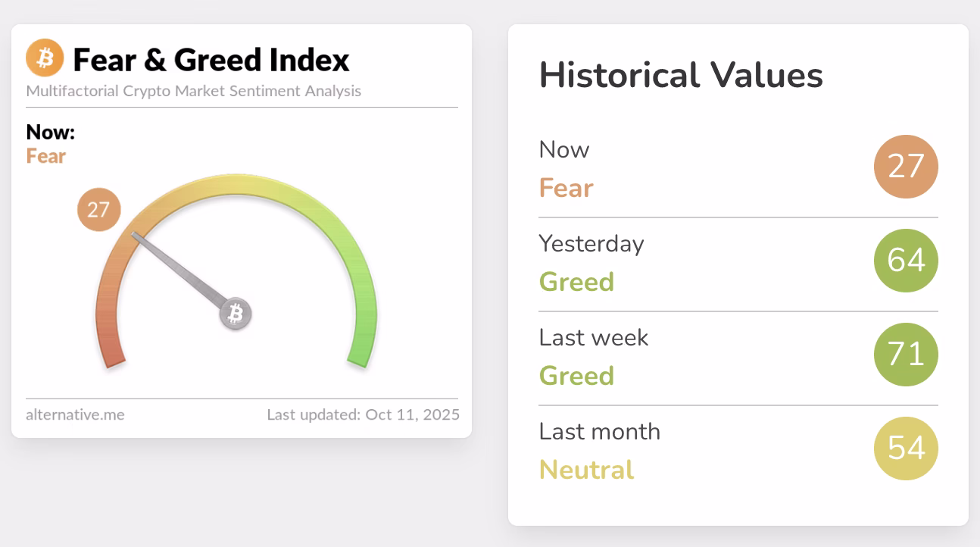Viewport: 980px width, 547px height.
Task: Click the Greed label under Last week
Action: tap(576, 375)
